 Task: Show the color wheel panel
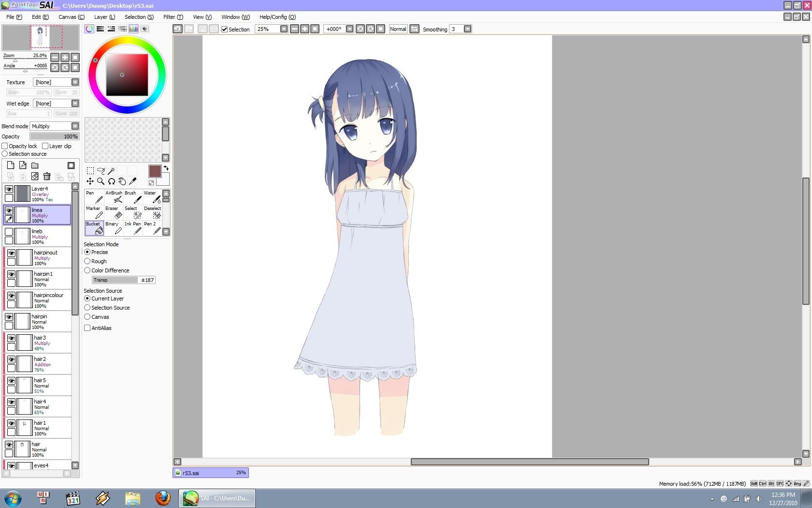(x=89, y=29)
